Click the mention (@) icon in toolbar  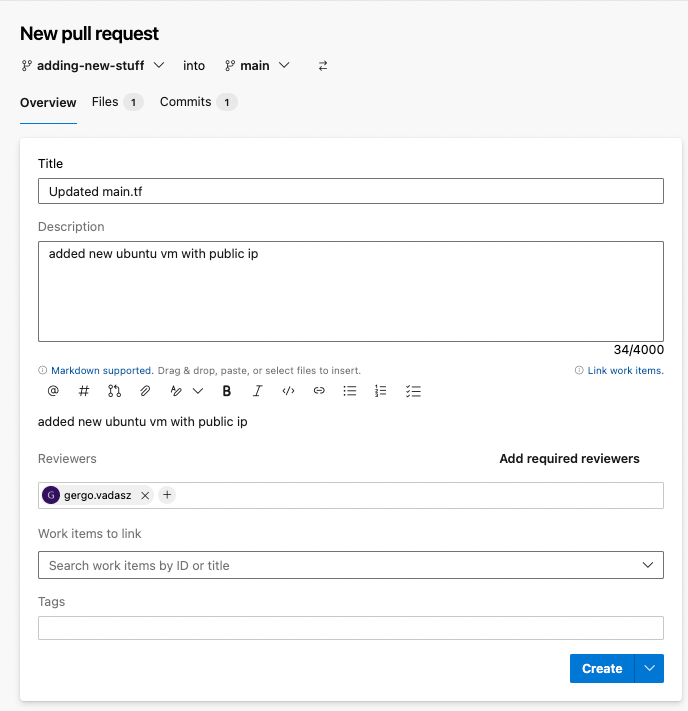point(53,391)
